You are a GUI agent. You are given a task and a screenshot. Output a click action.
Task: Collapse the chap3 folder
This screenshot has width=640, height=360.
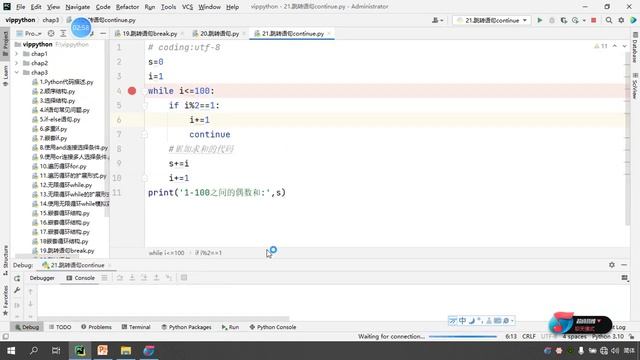click(x=17, y=72)
